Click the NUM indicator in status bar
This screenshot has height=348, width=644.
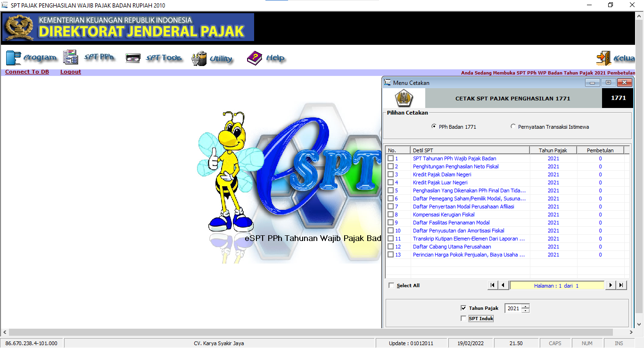[587, 343]
